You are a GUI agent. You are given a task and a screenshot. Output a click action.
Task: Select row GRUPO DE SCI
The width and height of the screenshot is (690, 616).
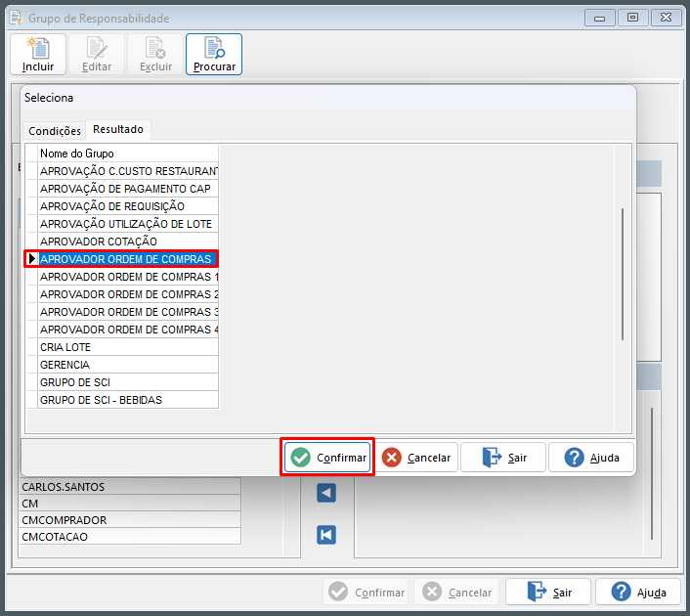[x=128, y=382]
